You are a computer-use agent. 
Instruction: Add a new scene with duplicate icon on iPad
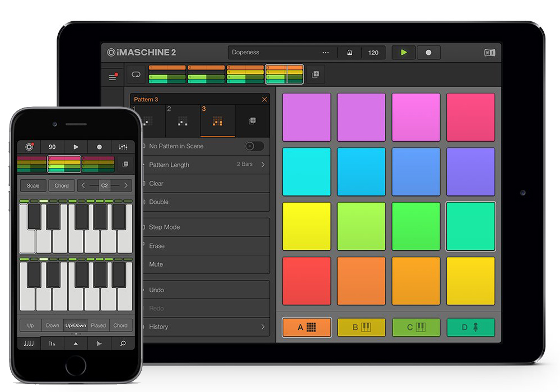(315, 74)
